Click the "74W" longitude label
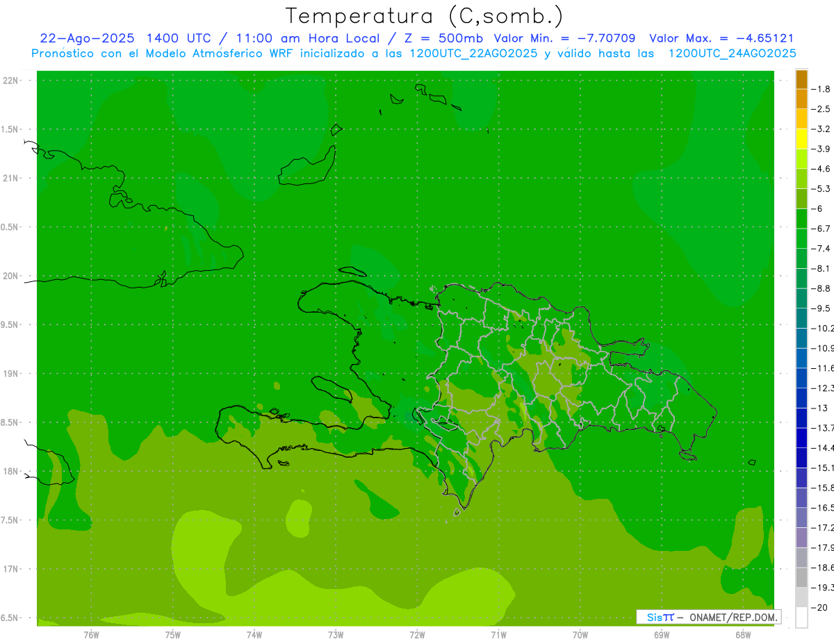This screenshot has width=834, height=644. coord(254,635)
